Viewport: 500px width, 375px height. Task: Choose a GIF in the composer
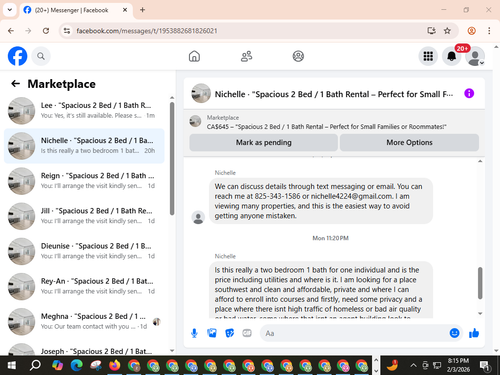247,333
